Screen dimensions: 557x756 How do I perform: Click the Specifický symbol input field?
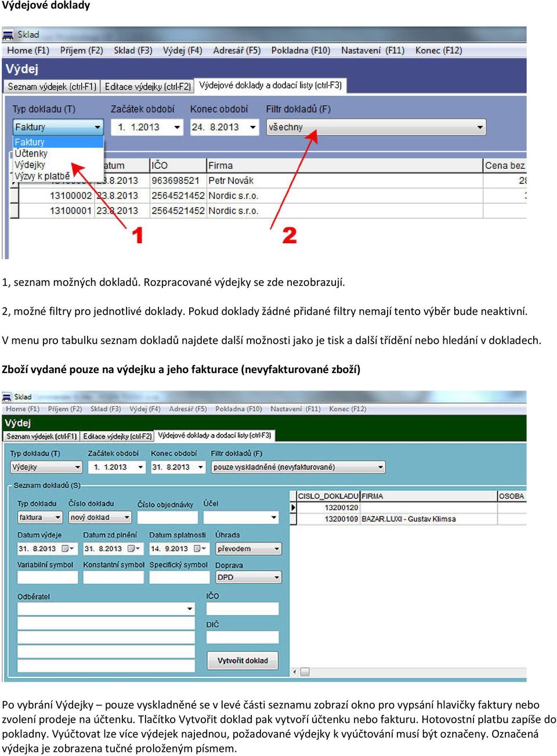(179, 577)
